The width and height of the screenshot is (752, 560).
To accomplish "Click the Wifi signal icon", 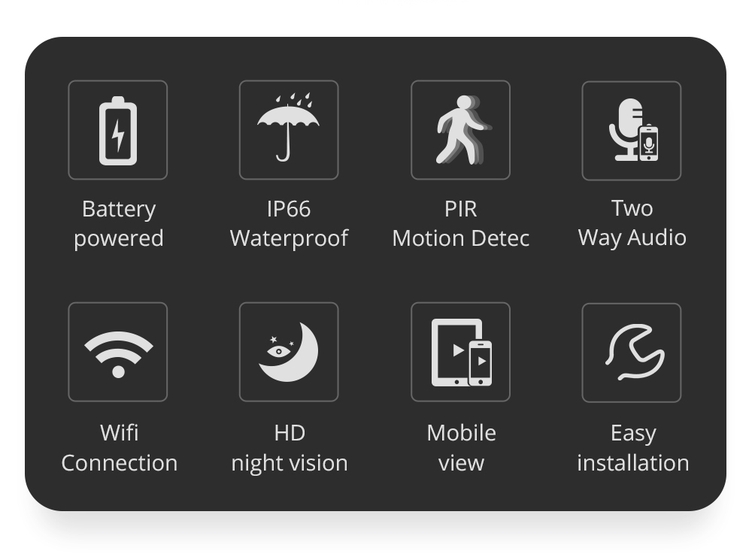I will click(x=119, y=354).
